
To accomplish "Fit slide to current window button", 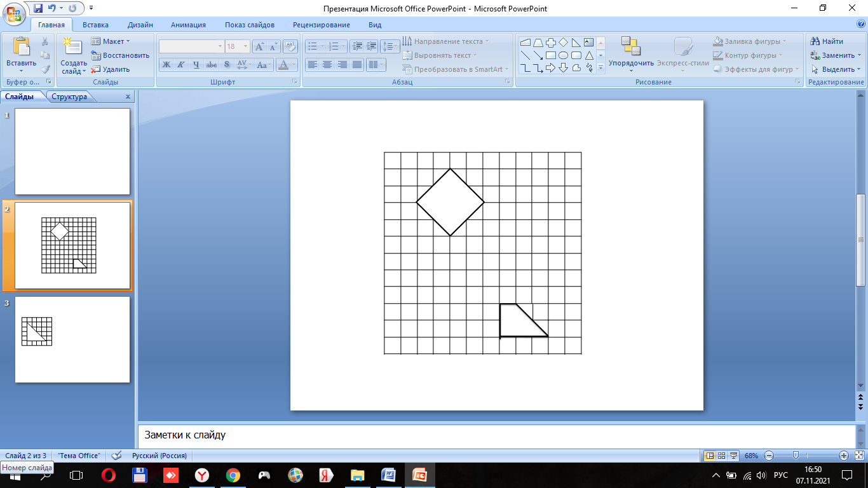I will (859, 456).
